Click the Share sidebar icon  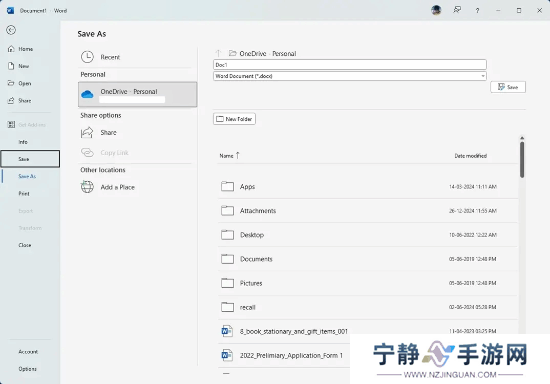(x=11, y=100)
